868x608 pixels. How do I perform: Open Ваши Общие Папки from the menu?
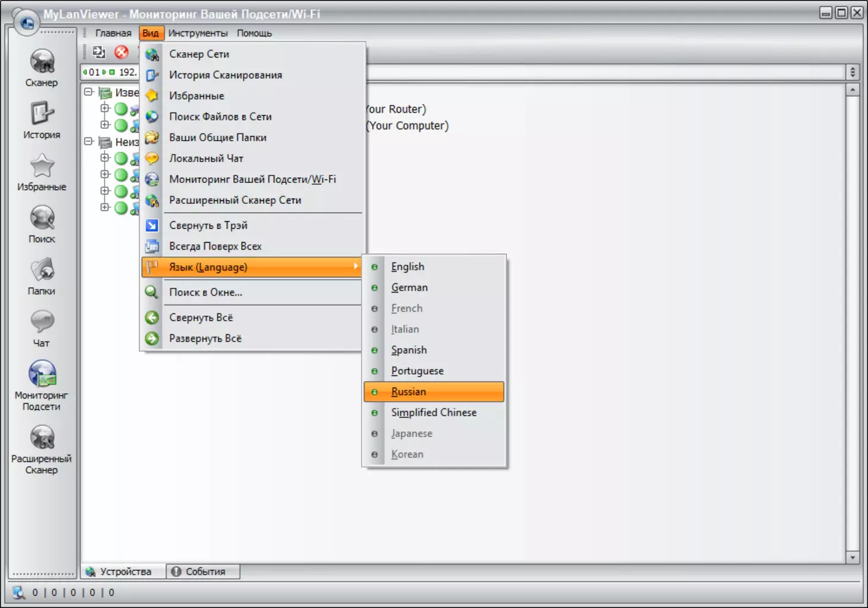253,138
